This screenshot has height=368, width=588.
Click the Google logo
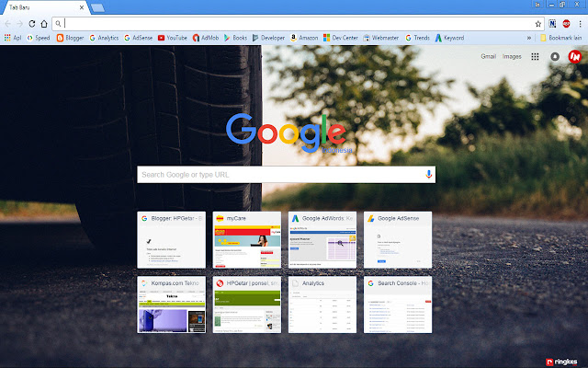point(286,133)
